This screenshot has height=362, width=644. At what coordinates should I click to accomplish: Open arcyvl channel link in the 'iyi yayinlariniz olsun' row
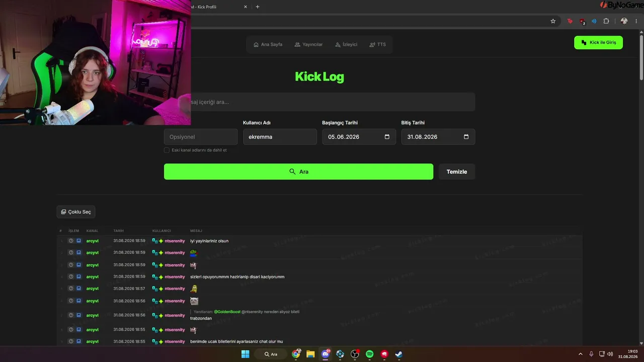[x=92, y=241]
